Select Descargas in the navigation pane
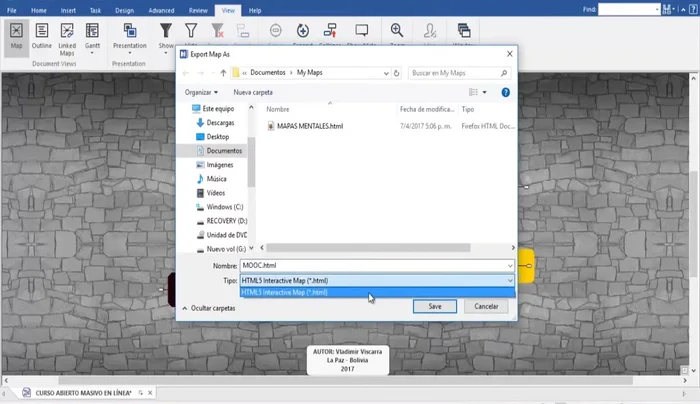This screenshot has width=700, height=404. click(x=220, y=122)
